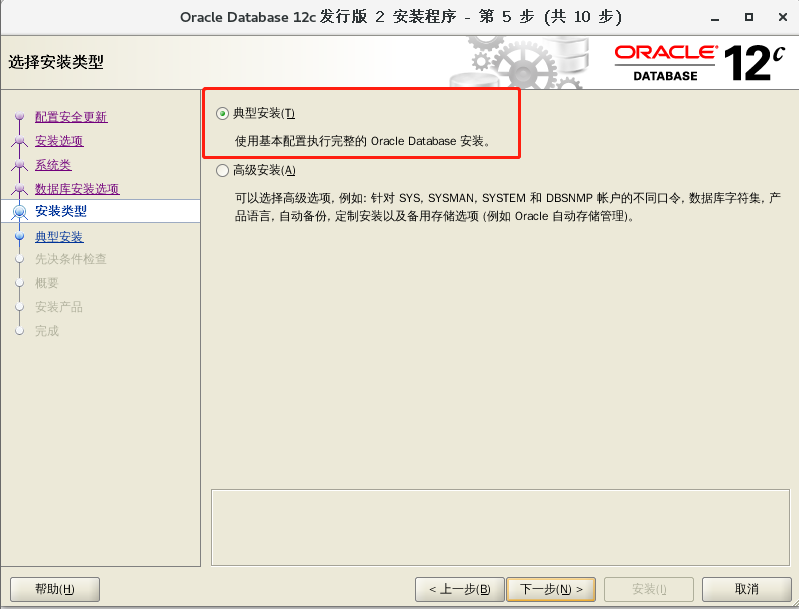Maximize the installer window

pyautogui.click(x=749, y=17)
